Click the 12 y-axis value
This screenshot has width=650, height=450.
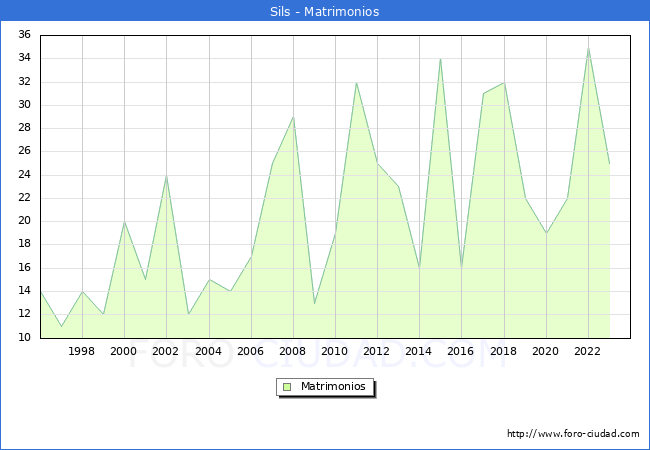[24, 314]
